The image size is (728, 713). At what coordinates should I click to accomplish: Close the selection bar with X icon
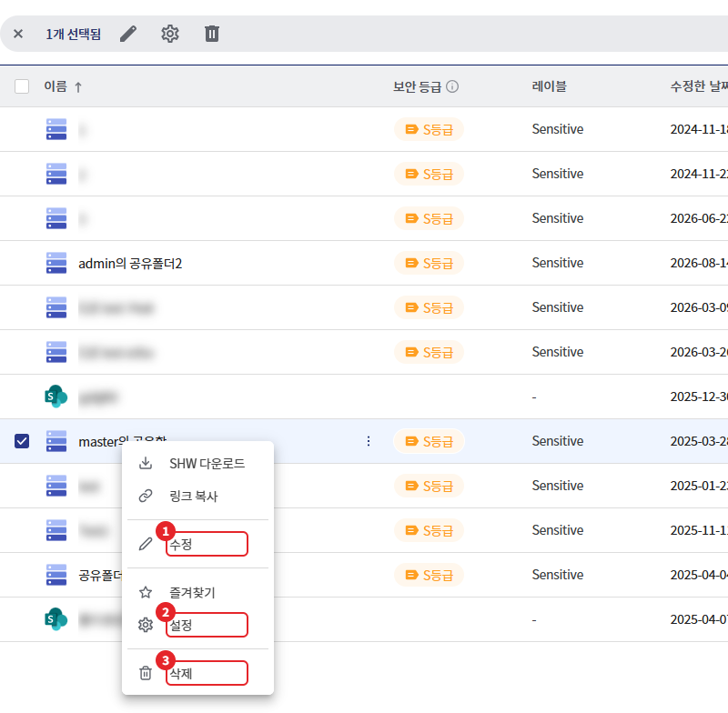pyautogui.click(x=18, y=34)
